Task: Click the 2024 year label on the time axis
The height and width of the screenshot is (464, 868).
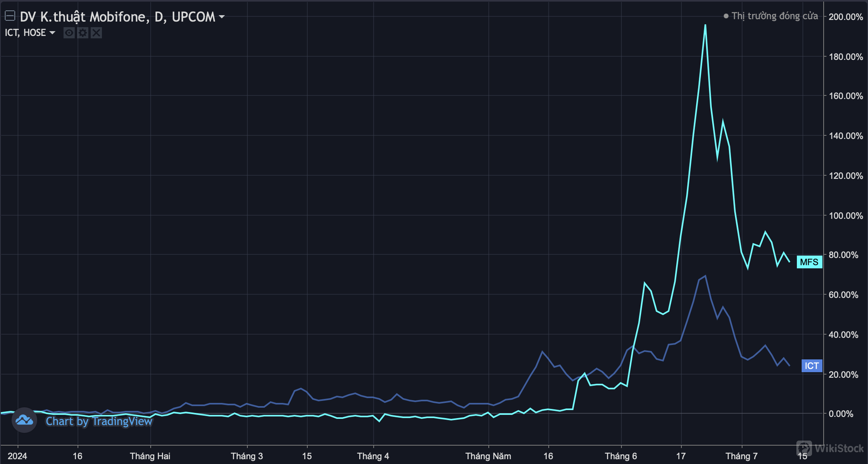Action: point(17,456)
